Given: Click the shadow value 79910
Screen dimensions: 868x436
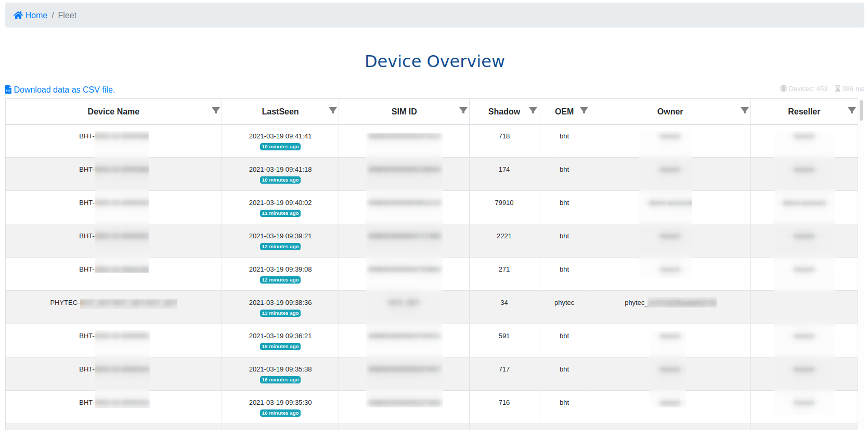Looking at the screenshot, I should tap(504, 203).
